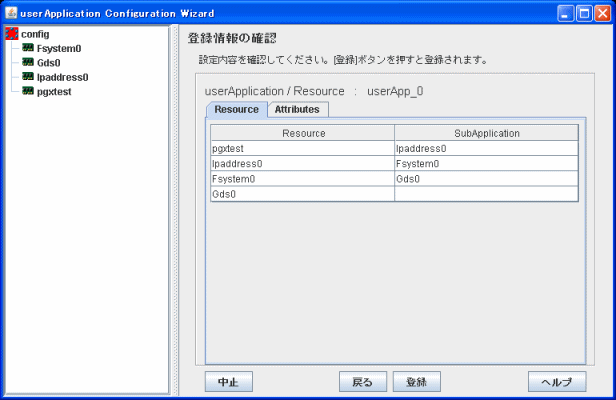The height and width of the screenshot is (400, 616).
Task: Click the empty SubApplication cell for Gds0
Action: tap(486, 194)
